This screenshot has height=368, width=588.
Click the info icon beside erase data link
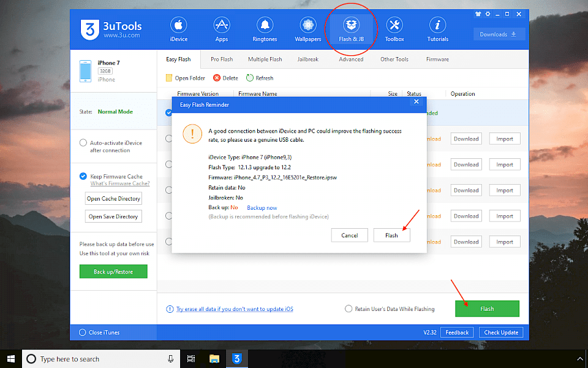(x=170, y=309)
